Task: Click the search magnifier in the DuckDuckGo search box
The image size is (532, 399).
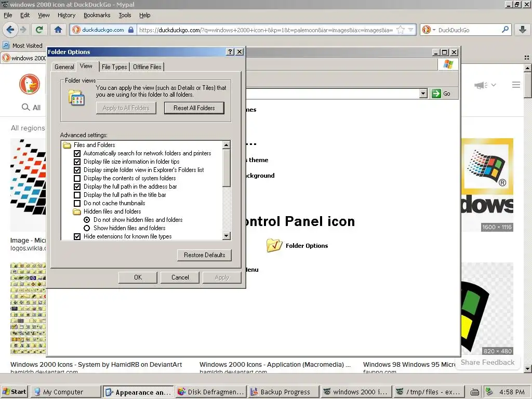Action: pos(505,30)
